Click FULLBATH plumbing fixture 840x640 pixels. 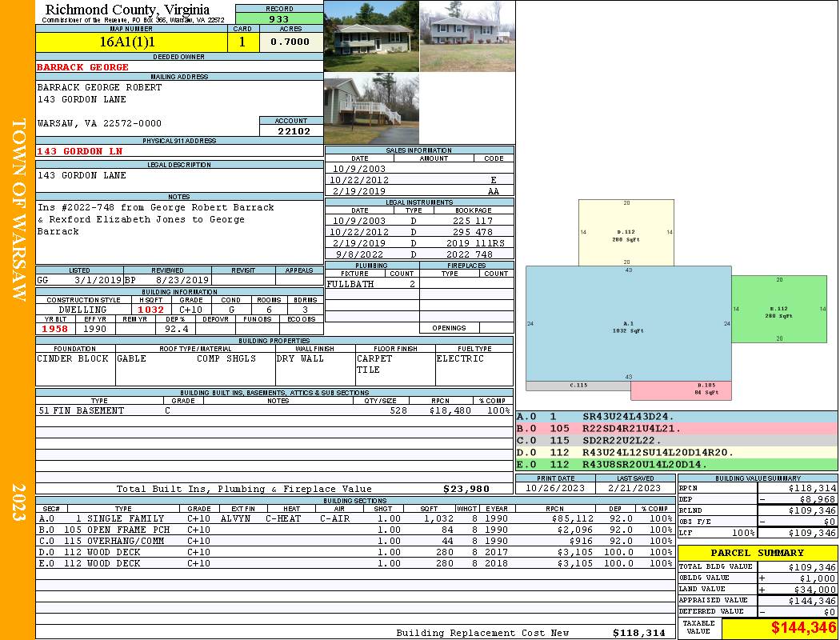click(x=350, y=284)
